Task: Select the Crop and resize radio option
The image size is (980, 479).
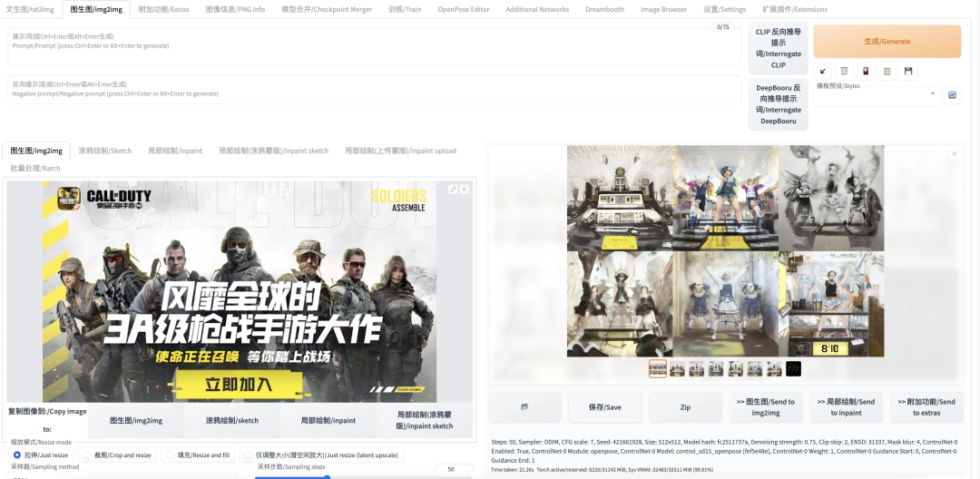Action: tap(118, 455)
